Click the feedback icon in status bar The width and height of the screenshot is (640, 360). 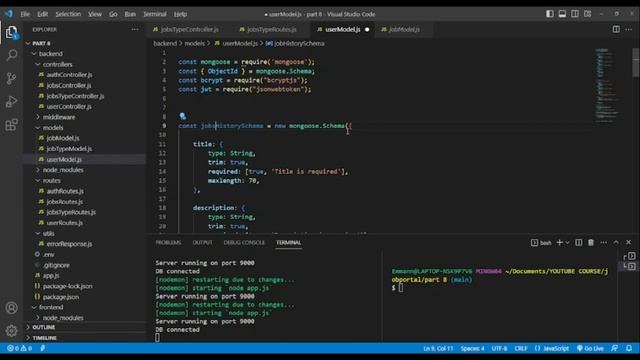615,348
